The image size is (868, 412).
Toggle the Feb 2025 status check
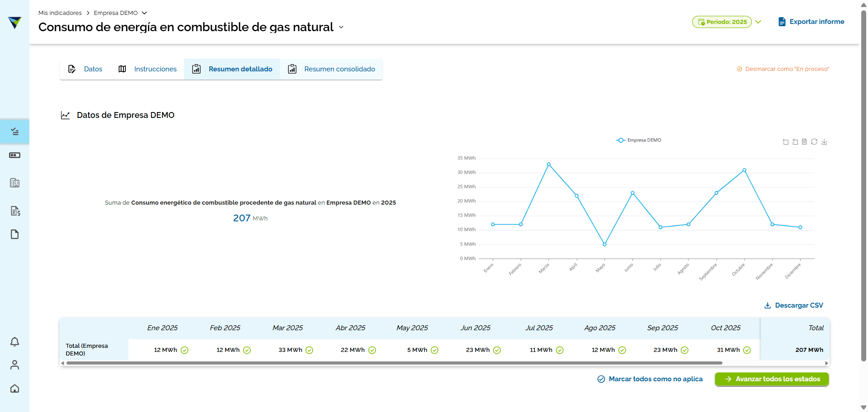click(x=247, y=350)
